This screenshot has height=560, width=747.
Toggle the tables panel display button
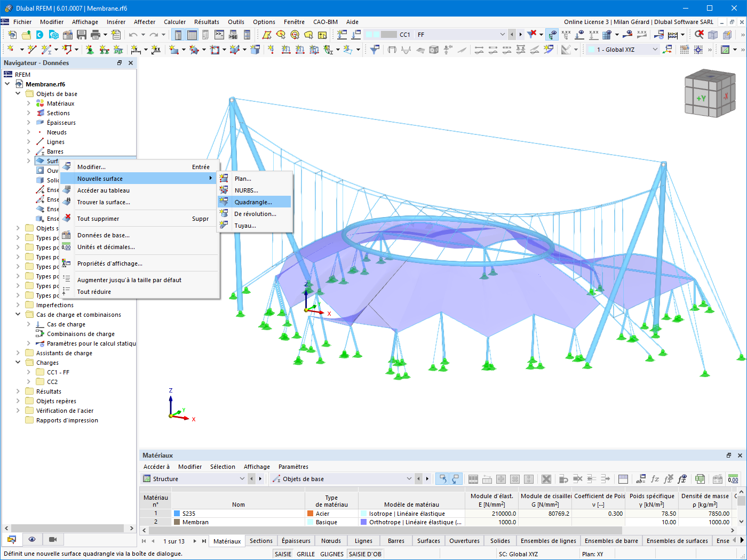(x=192, y=35)
